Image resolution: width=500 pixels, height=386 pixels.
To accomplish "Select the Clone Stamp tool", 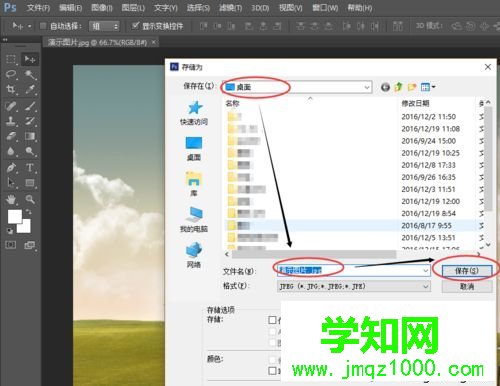I will coord(11,121).
